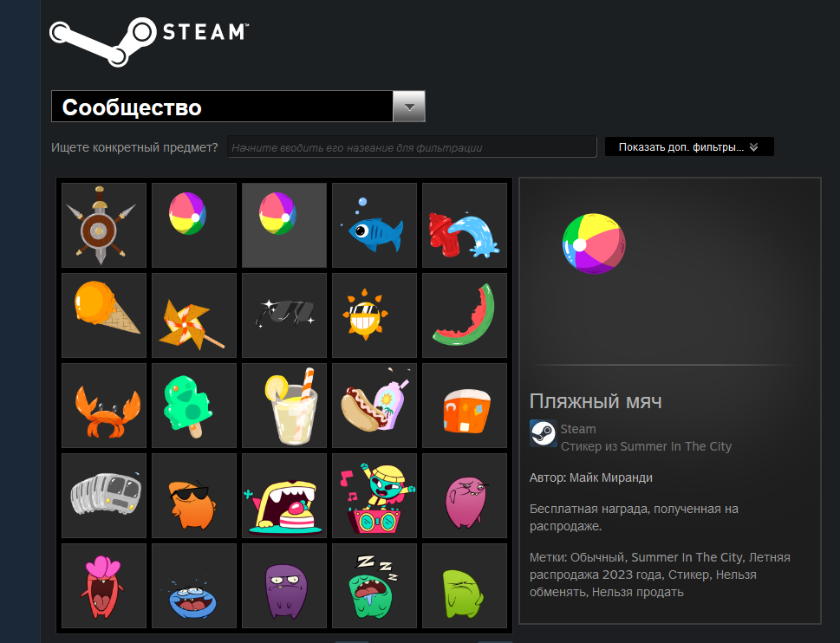Open the Steam link in item details
Screen dimensions: 840x643
point(577,429)
